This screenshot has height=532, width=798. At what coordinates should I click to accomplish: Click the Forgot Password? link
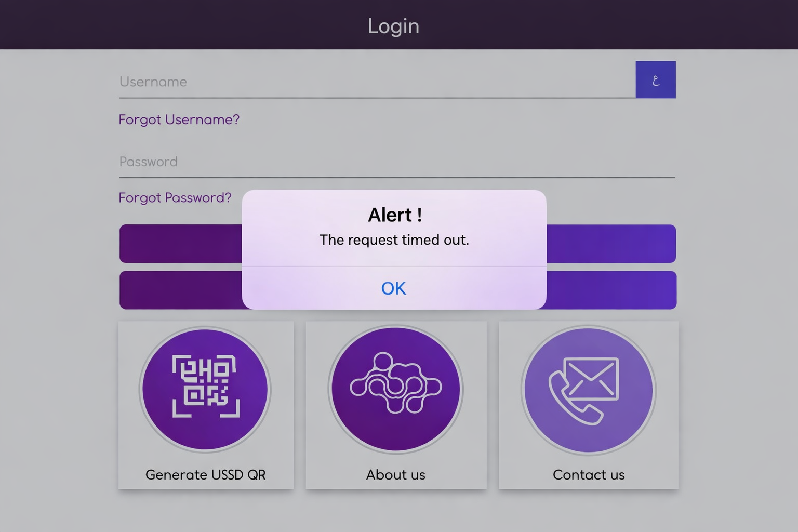click(x=175, y=197)
